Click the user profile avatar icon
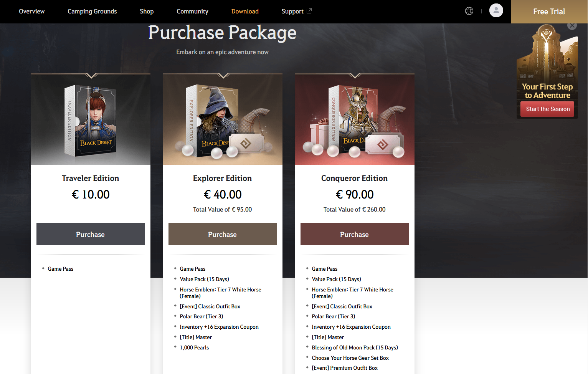Image resolution: width=588 pixels, height=374 pixels. point(496,10)
